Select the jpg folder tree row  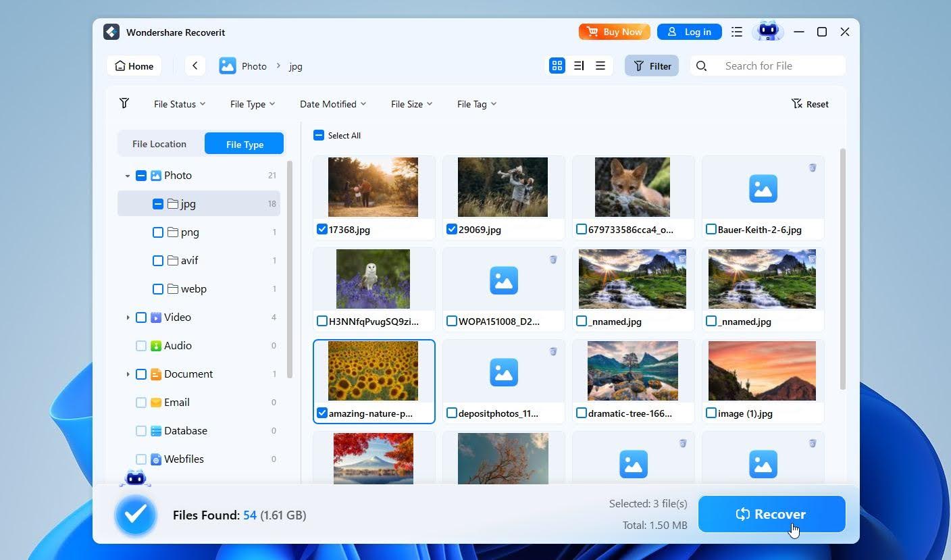pyautogui.click(x=199, y=203)
